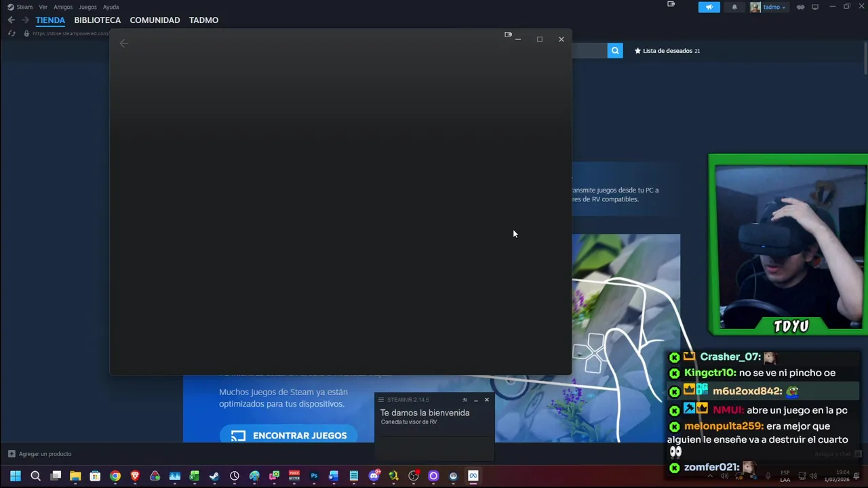868x488 pixels.
Task: Open the SteamVR taskbar icon
Action: point(453,476)
